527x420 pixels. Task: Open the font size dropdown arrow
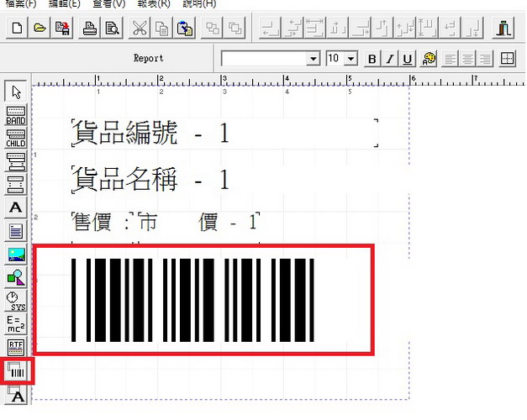click(x=350, y=59)
